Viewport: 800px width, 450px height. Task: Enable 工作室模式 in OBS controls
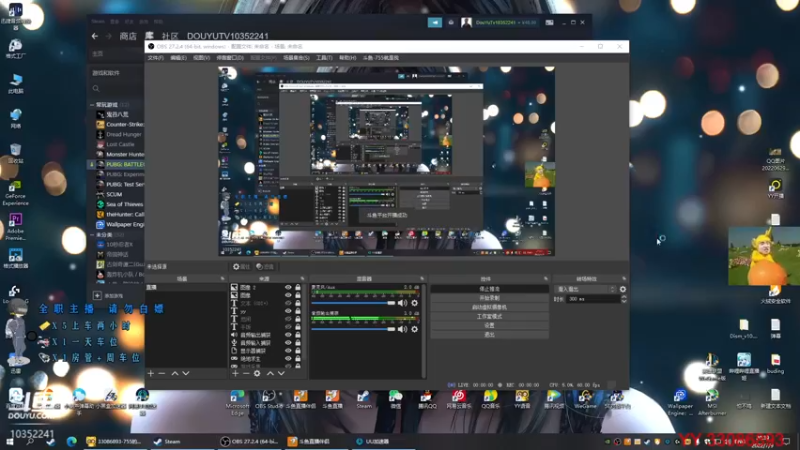click(x=489, y=316)
